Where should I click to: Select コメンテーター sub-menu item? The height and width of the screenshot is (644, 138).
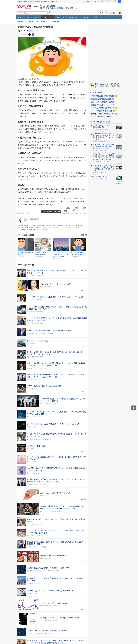(54, 21)
